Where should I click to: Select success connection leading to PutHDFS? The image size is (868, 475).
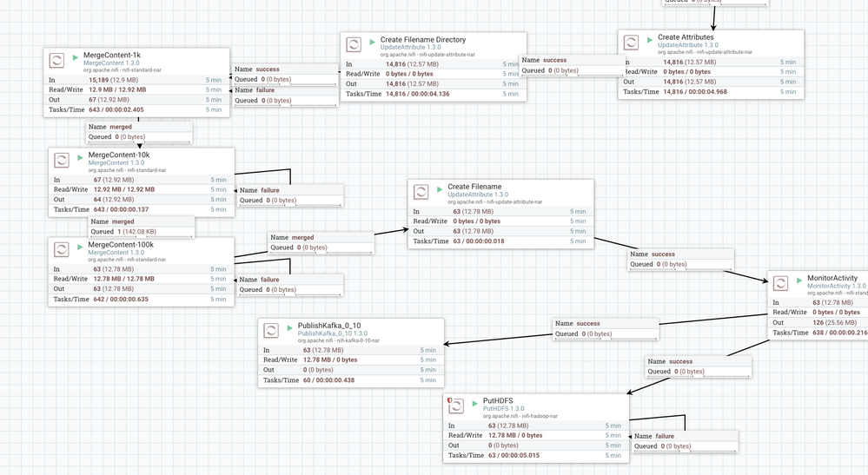tap(699, 366)
